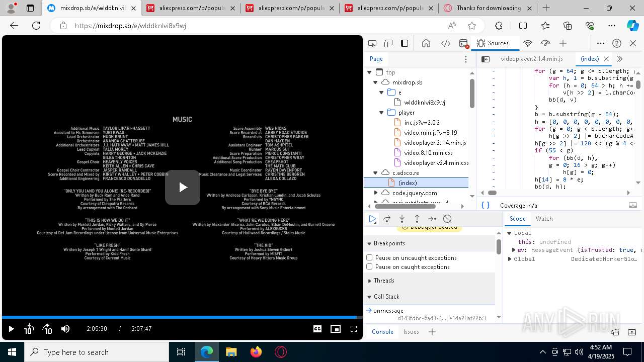Step out of current function
This screenshot has height=362, width=644.
[x=417, y=219]
